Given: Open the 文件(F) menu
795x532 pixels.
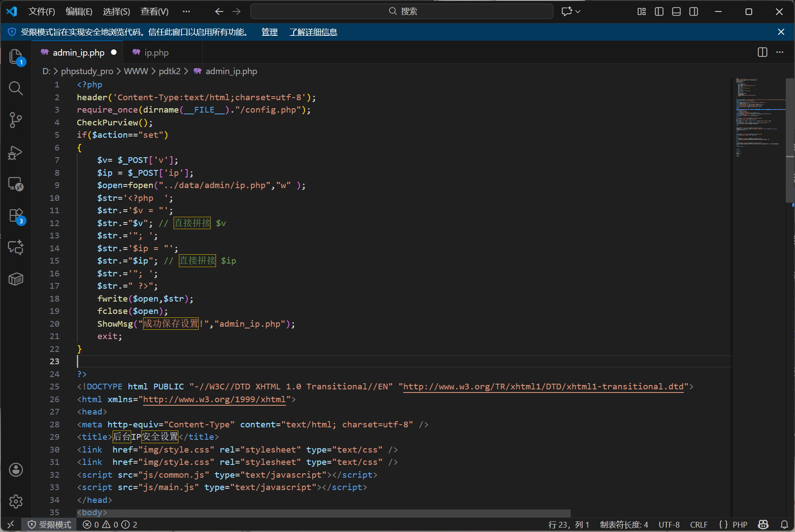Looking at the screenshot, I should tap(42, 11).
